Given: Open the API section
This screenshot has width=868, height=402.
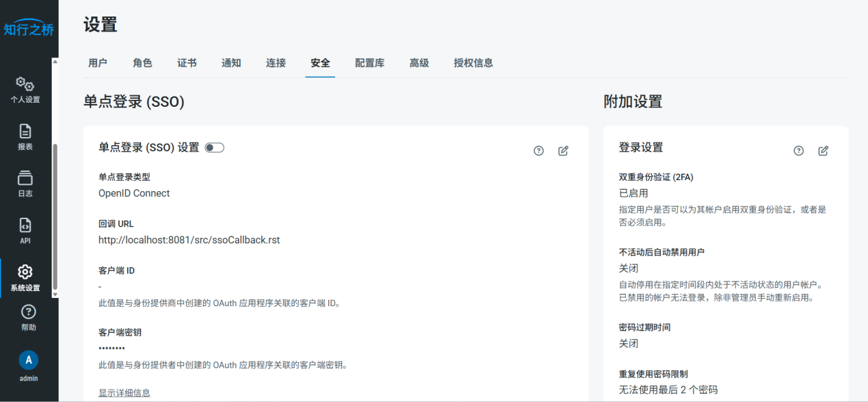Looking at the screenshot, I should coord(25,231).
